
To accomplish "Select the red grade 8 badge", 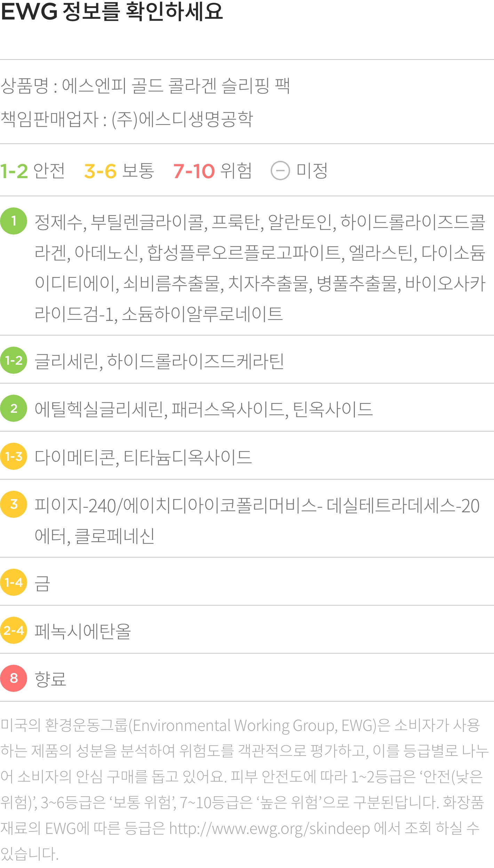I will tap(14, 678).
